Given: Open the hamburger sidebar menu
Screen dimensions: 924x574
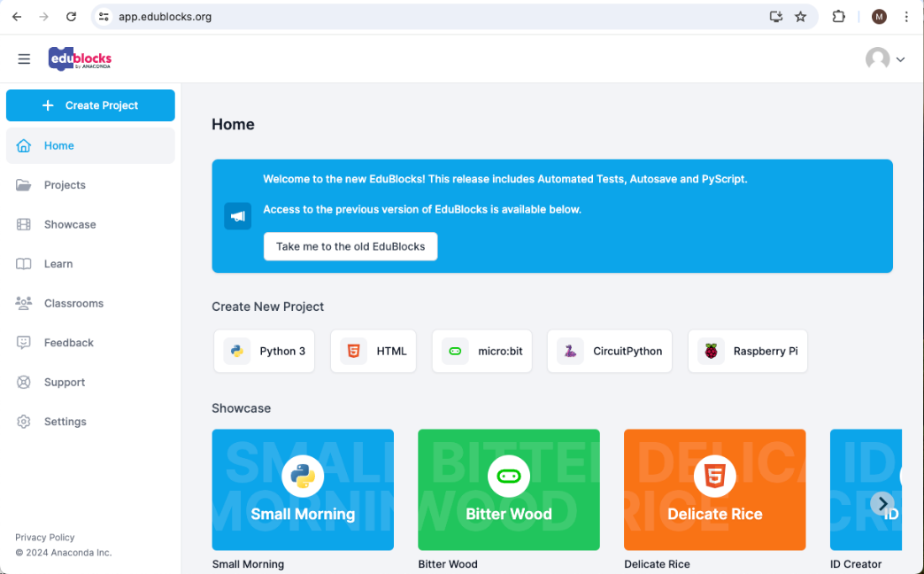Looking at the screenshot, I should click(24, 59).
